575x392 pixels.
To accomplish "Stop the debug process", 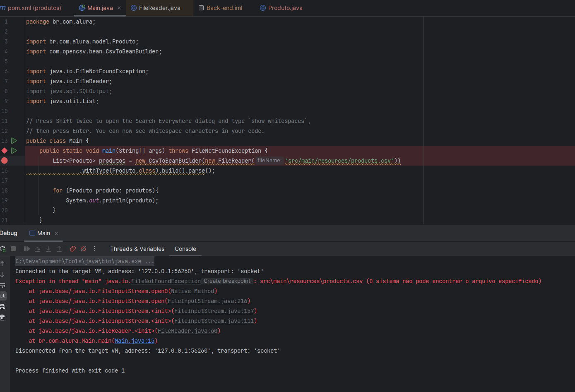I will click(13, 249).
